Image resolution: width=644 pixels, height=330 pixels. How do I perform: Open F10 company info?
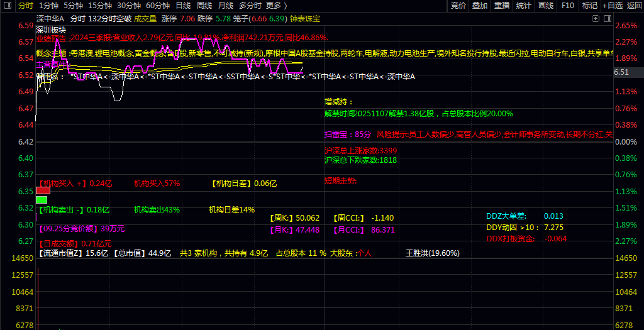[x=568, y=5]
